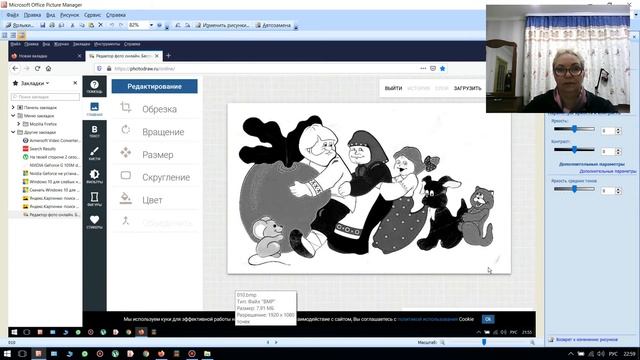Viewport: 640px width, 360px height.
Task: Click the Автозамена button
Action: click(x=273, y=25)
